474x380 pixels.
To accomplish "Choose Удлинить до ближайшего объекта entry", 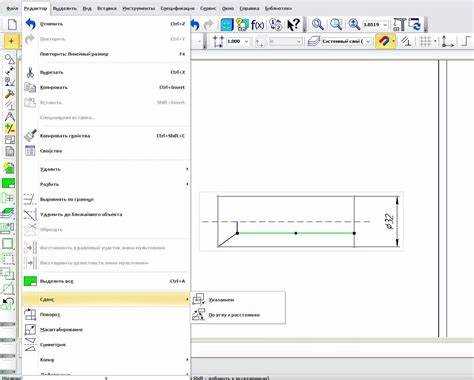I will (106, 214).
